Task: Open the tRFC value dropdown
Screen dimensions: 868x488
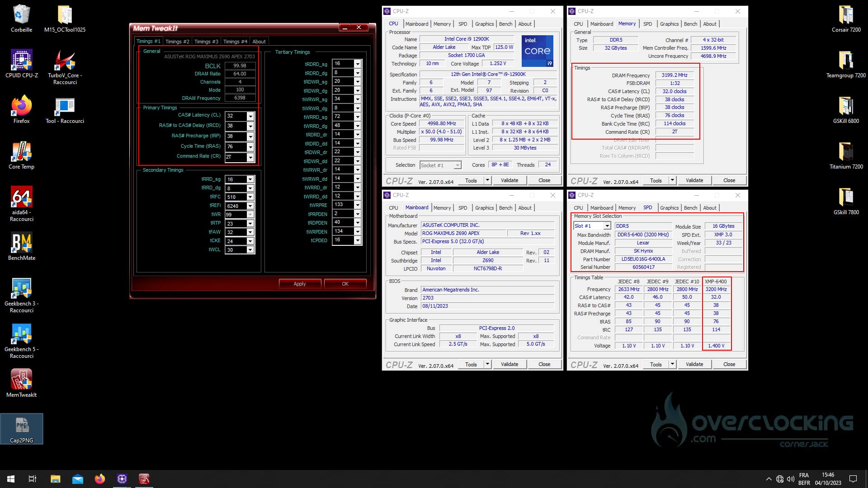Action: [250, 197]
